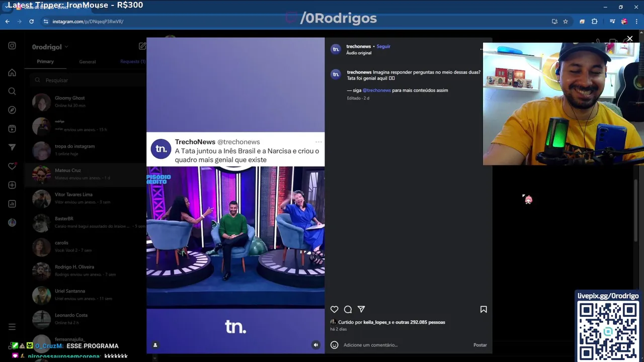The width and height of the screenshot is (644, 362).
Task: Open the Gloomy Ghost conversation
Action: pos(86,102)
